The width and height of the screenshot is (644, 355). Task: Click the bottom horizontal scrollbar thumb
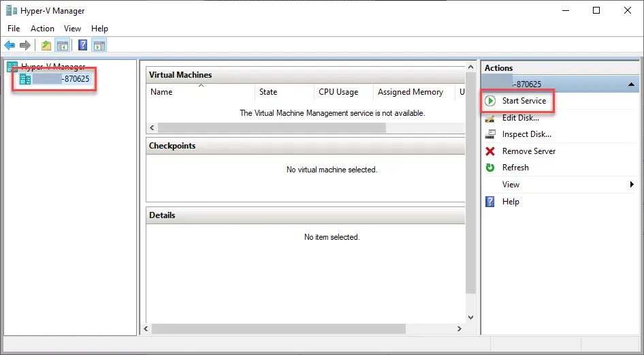point(278,328)
